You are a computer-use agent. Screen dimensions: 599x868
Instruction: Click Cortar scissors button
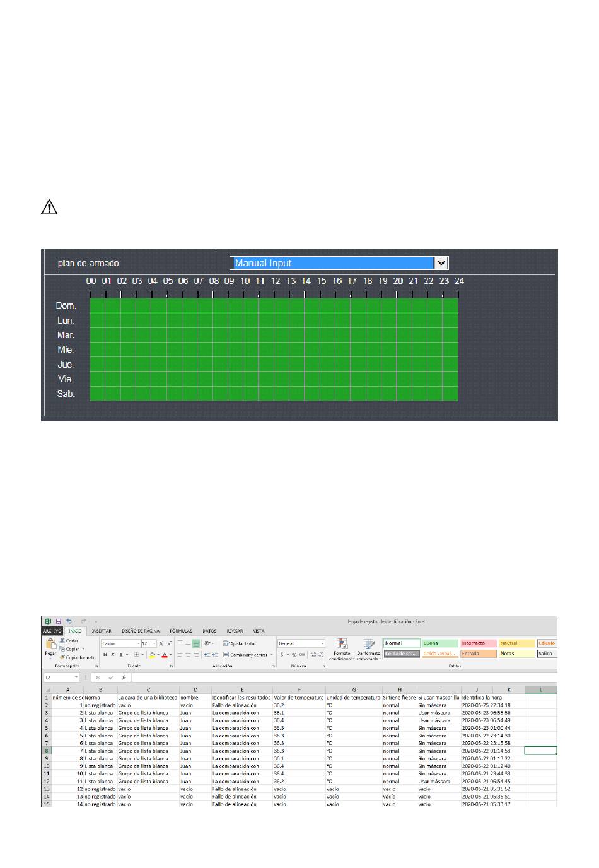(69, 641)
